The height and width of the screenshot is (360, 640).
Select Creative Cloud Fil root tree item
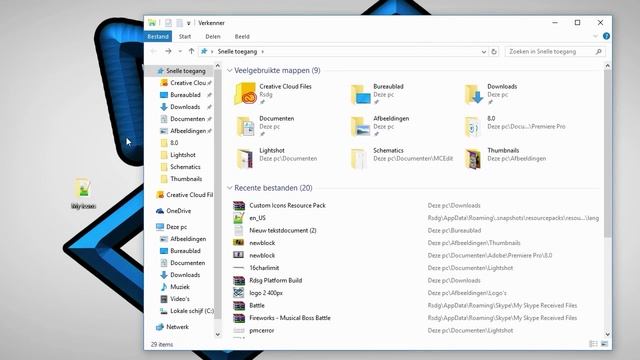tap(189, 195)
